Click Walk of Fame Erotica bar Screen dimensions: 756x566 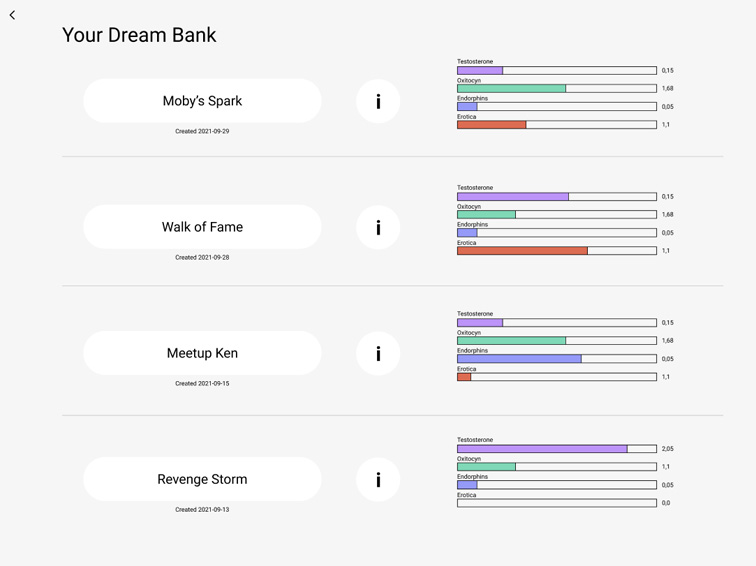point(556,251)
